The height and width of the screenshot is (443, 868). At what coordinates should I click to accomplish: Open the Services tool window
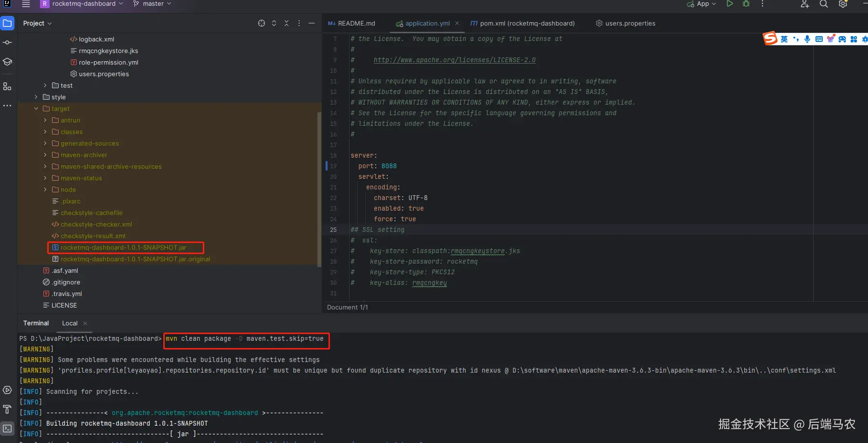(7, 390)
